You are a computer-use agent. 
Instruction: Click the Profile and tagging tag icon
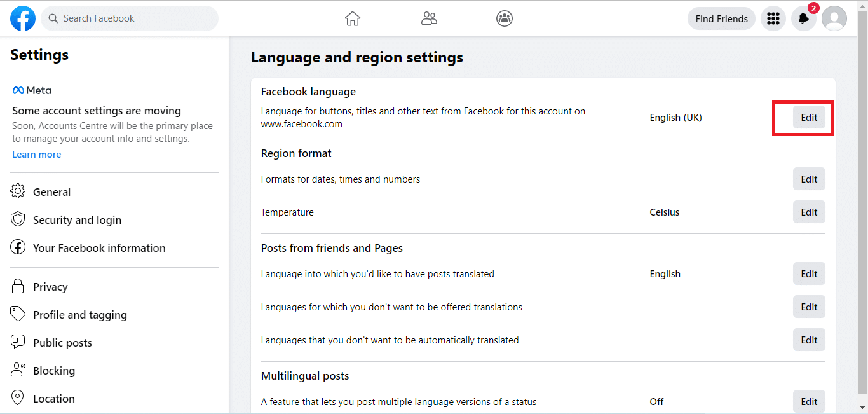pos(18,314)
